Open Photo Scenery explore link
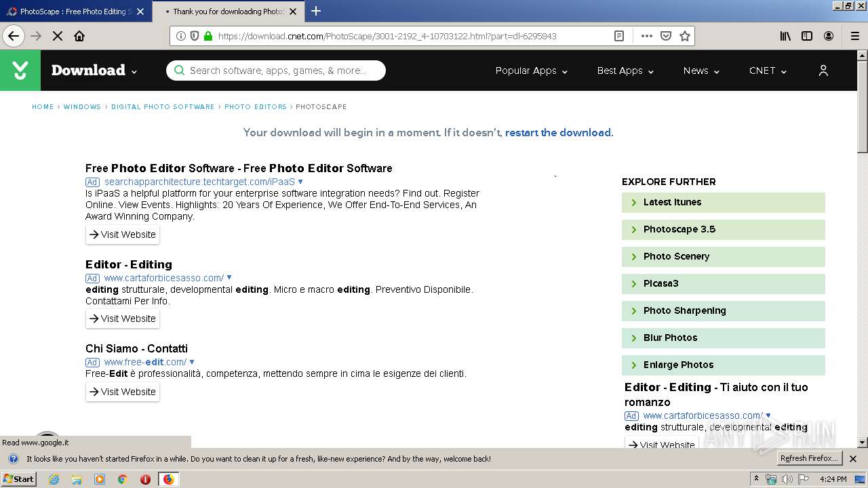This screenshot has height=488, width=868. click(724, 256)
